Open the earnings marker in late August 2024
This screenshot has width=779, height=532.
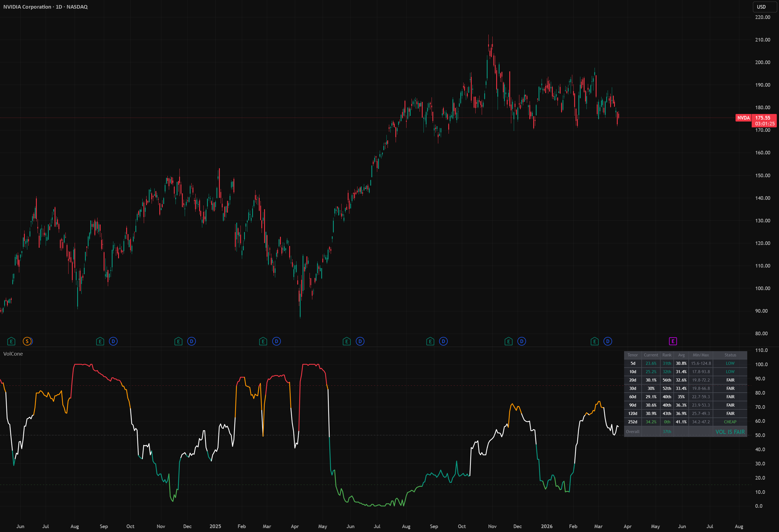pos(100,341)
